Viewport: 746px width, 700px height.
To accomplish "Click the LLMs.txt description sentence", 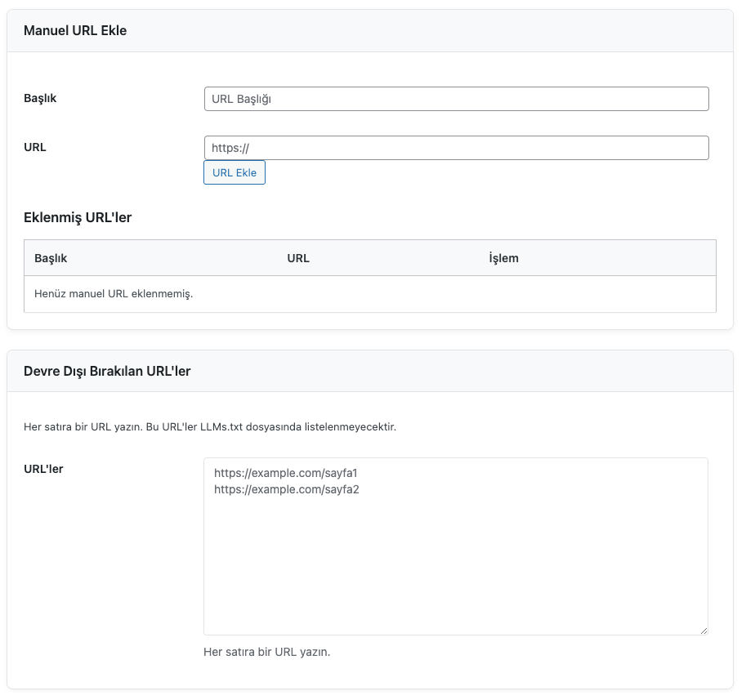I will tap(210, 427).
